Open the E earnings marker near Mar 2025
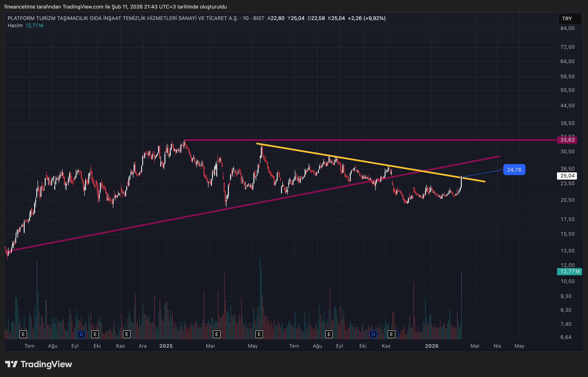 [x=217, y=334]
